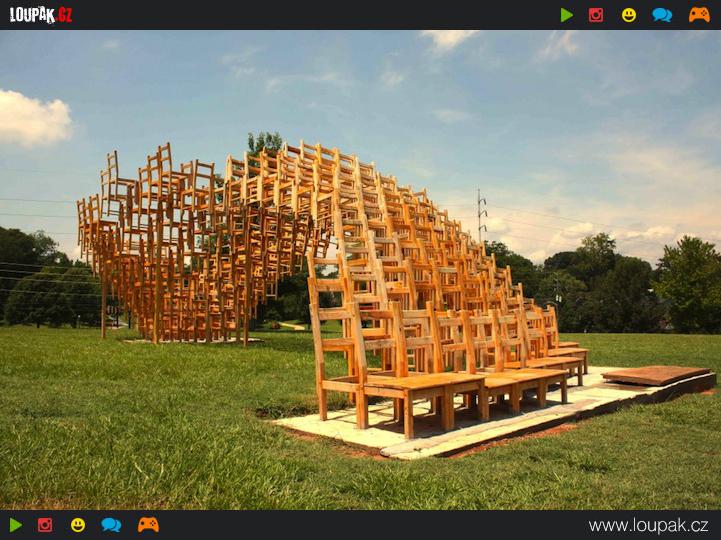Click the red Instagram icon in the bottom bar
The height and width of the screenshot is (540, 721).
pyautogui.click(x=45, y=525)
